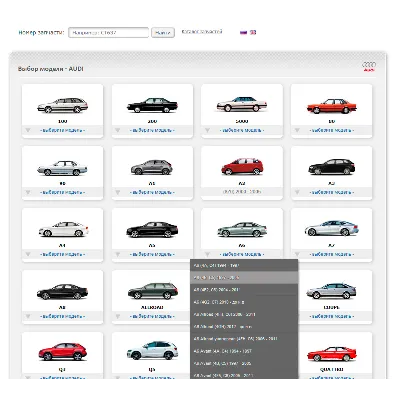Open model dropdown under Audi A7
Screen dimensions: 400x400
[332, 254]
